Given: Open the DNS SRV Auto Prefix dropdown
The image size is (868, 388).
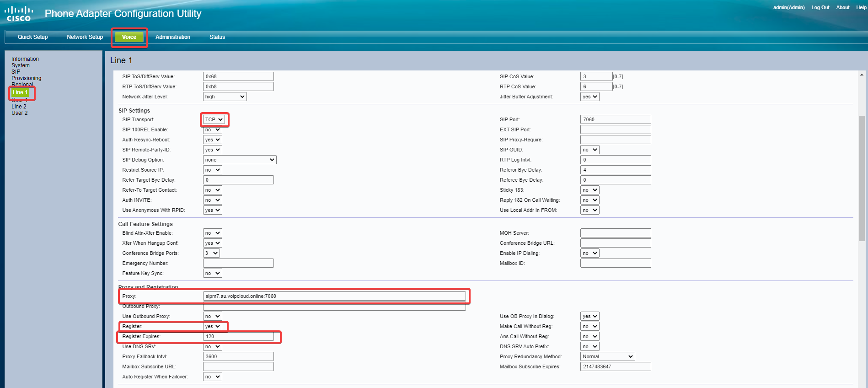Looking at the screenshot, I should click(x=590, y=346).
